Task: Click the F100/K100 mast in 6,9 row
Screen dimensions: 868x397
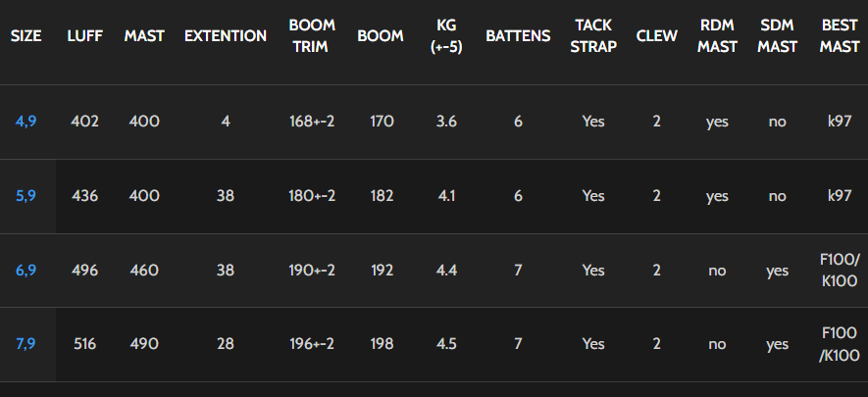Action: 840,271
